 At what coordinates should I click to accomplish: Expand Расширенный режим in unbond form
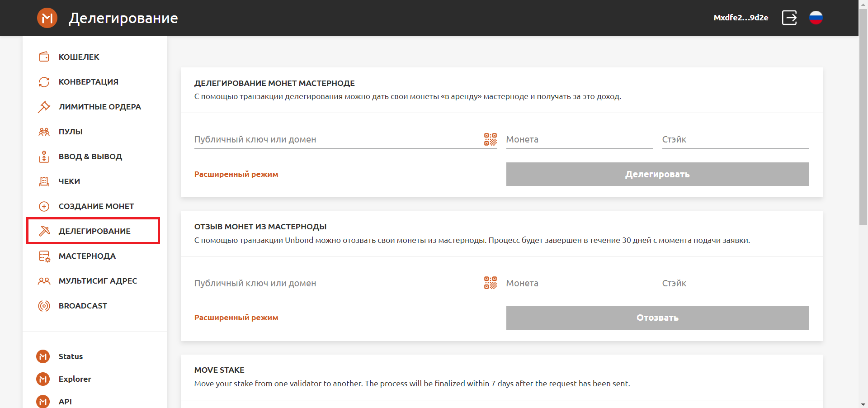pos(236,318)
